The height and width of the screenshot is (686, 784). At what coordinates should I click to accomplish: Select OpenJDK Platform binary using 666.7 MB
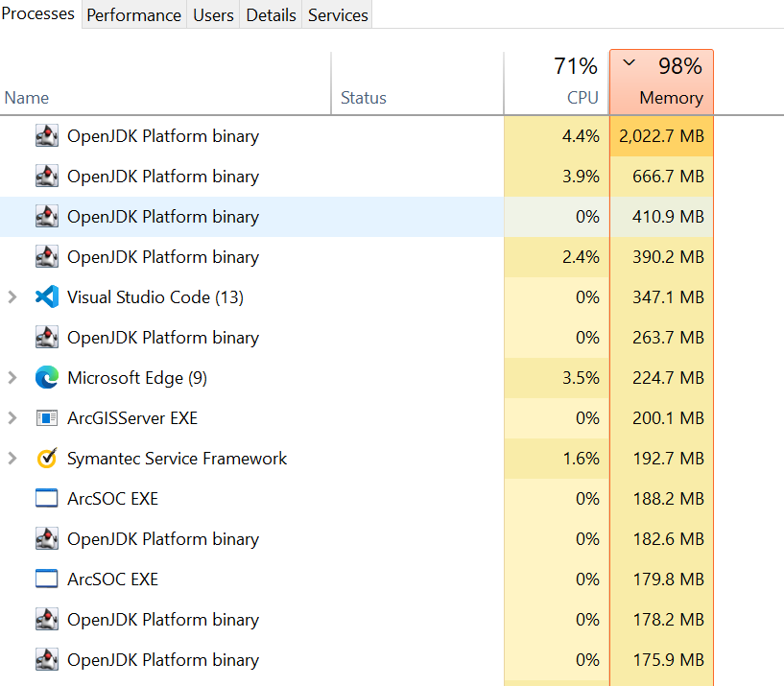pyautogui.click(x=163, y=177)
